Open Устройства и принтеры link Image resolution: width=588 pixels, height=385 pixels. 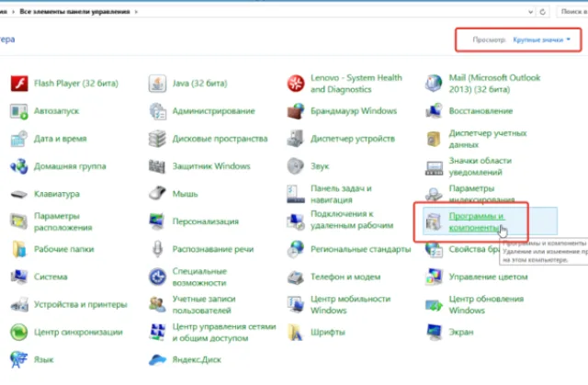pyautogui.click(x=81, y=304)
